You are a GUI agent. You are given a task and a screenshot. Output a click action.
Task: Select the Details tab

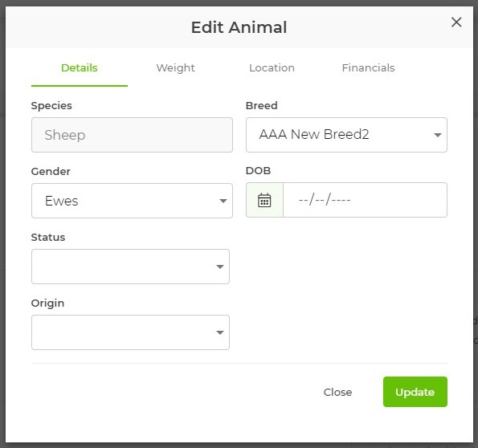pos(80,68)
